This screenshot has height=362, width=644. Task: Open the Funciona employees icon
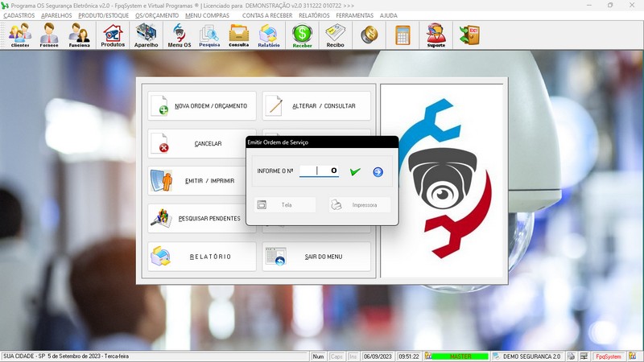[x=79, y=35]
